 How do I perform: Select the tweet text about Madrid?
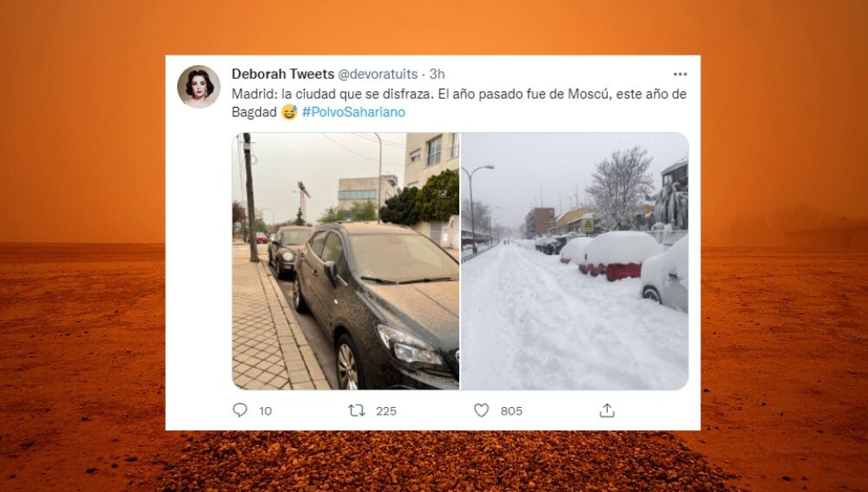[459, 103]
